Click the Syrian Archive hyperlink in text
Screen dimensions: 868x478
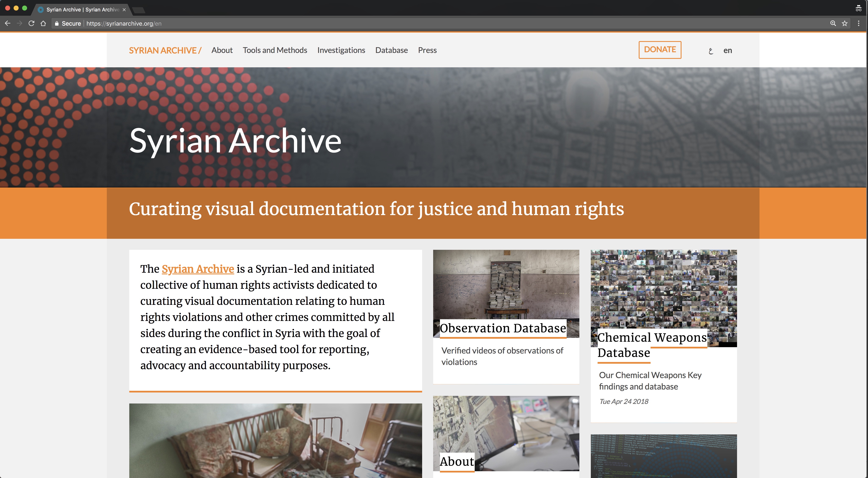click(198, 269)
